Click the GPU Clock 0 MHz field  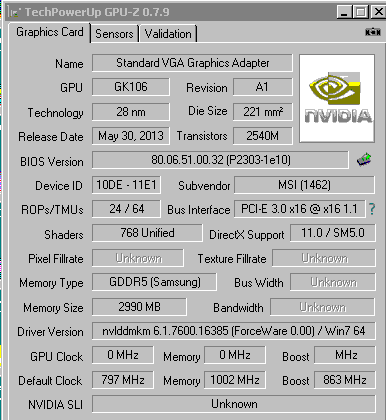[123, 355]
